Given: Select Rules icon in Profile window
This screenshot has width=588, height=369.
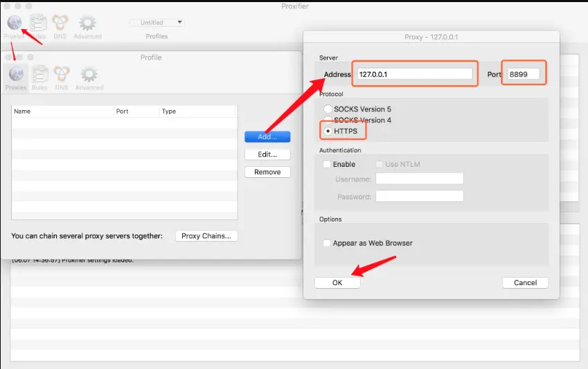Looking at the screenshot, I should pyautogui.click(x=39, y=74).
